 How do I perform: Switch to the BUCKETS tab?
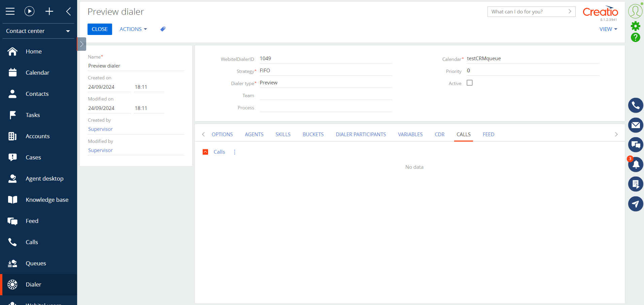click(x=313, y=135)
